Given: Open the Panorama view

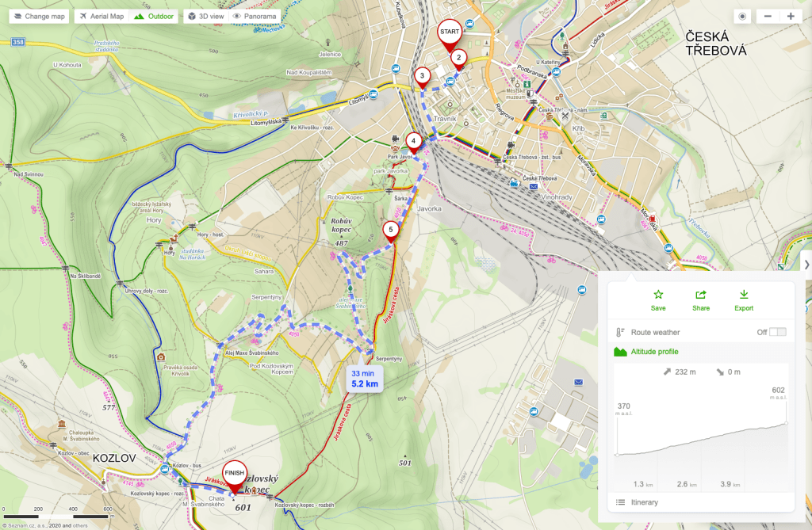Looking at the screenshot, I should coord(255,16).
